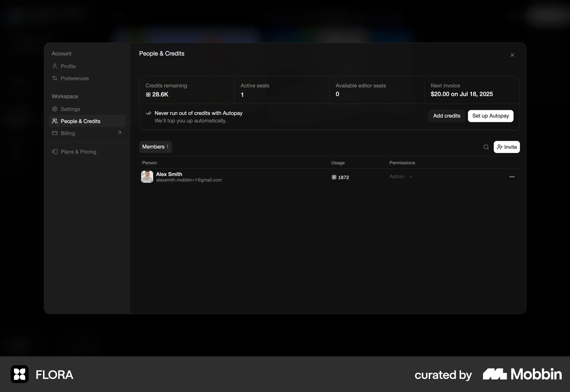Click the Profile person icon in sidebar
This screenshot has height=392, width=570.
pyautogui.click(x=55, y=66)
